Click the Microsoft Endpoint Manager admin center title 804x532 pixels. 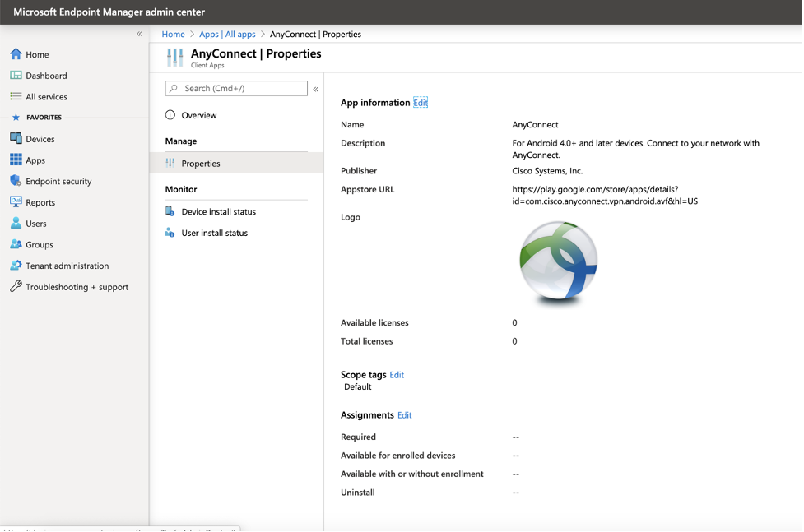(109, 12)
